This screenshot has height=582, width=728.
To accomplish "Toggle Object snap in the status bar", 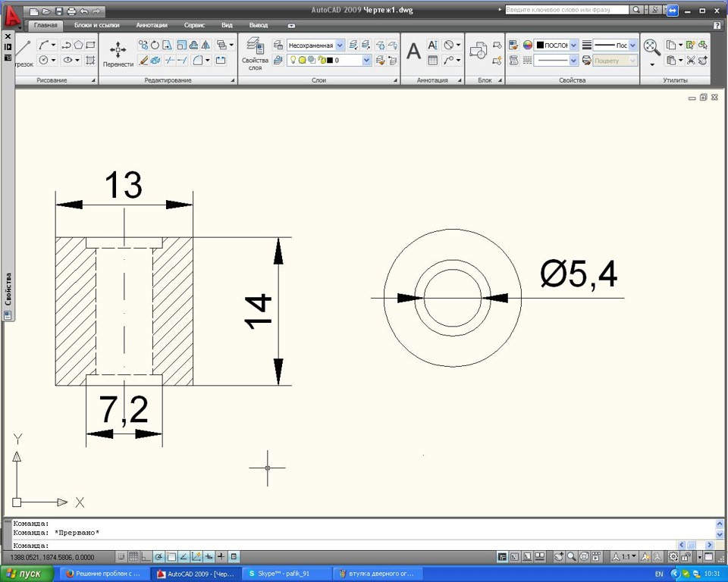I will point(171,556).
